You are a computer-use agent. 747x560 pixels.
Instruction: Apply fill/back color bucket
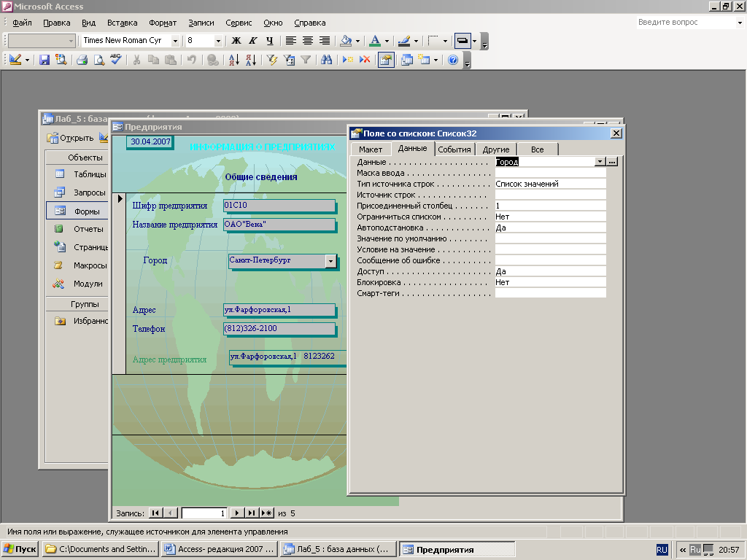pos(347,41)
